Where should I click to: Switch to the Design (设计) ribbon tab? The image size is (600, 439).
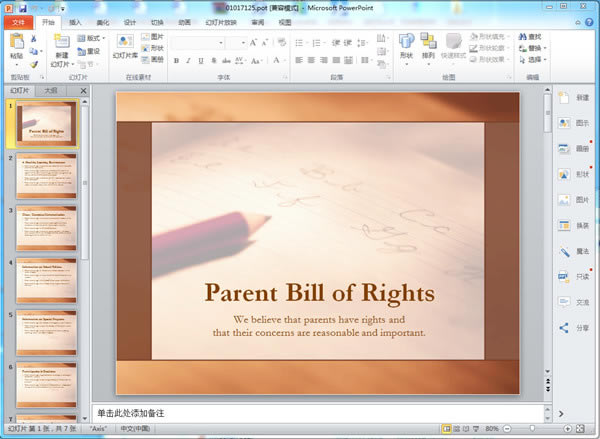tap(130, 23)
